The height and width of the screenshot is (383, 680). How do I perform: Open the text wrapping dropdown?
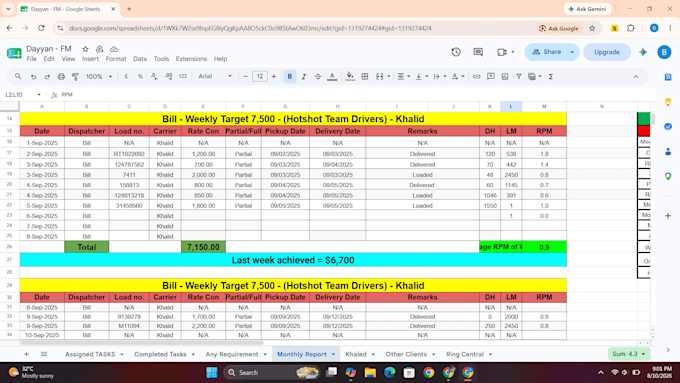439,76
